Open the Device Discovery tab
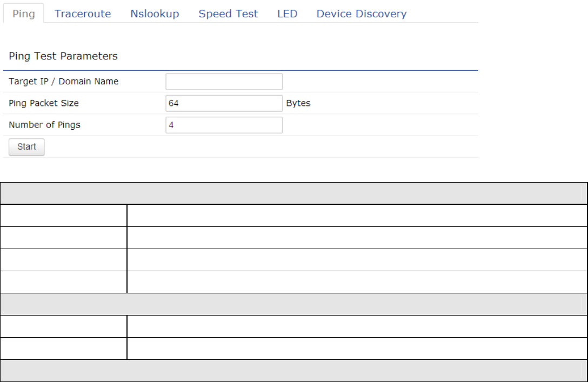 362,14
